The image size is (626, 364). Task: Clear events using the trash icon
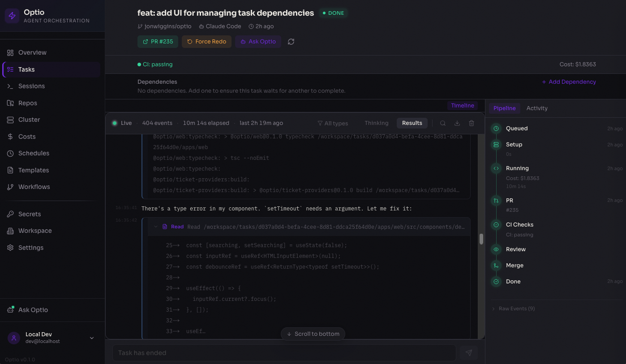[471, 123]
